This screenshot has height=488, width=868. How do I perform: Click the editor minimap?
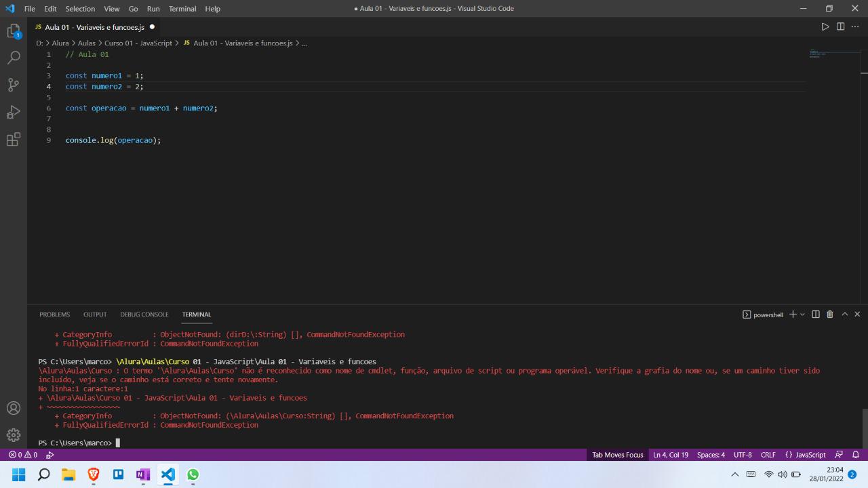833,53
